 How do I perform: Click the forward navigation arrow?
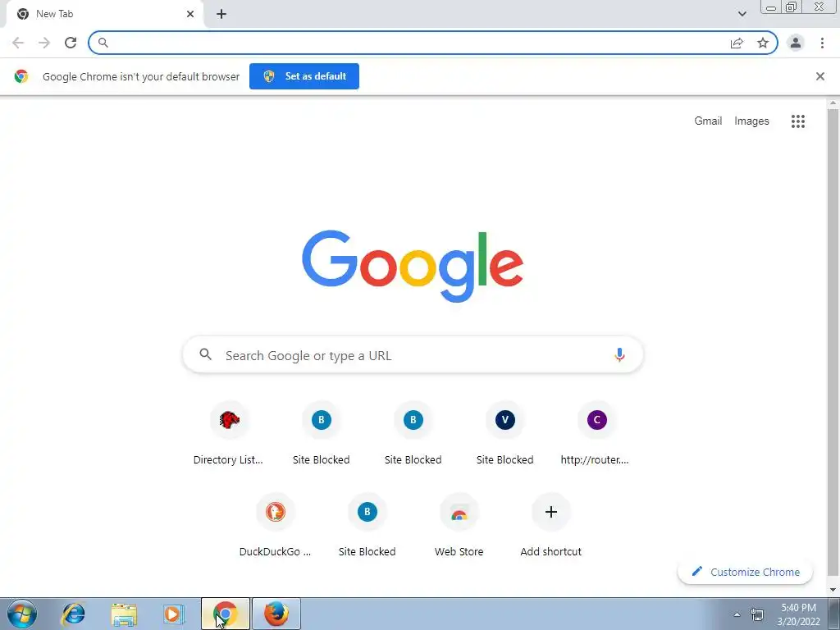tap(44, 43)
